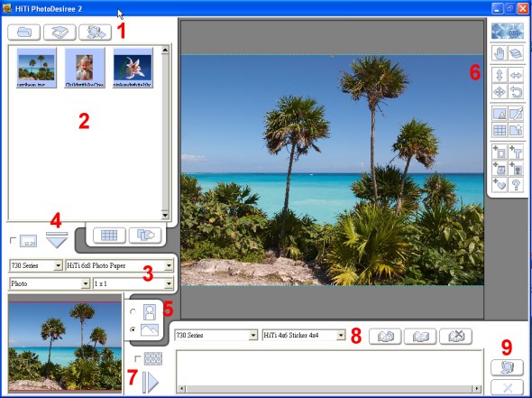Click the four-way move arrows tool
The width and height of the screenshot is (532, 398).
tap(500, 92)
